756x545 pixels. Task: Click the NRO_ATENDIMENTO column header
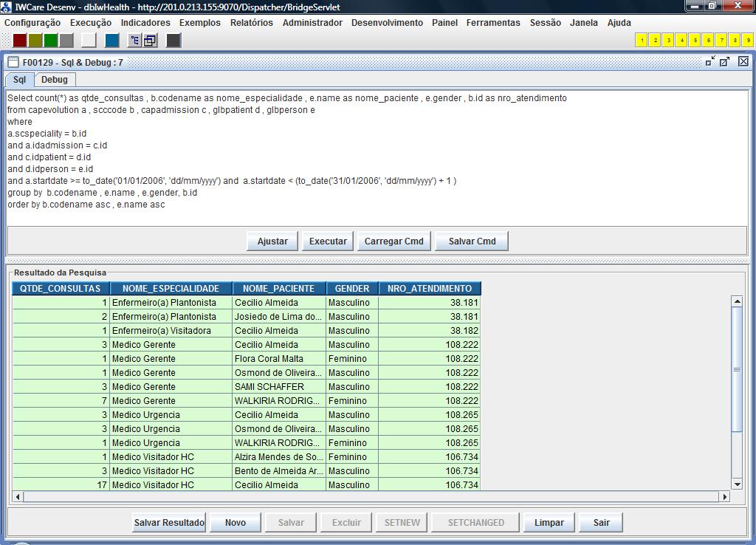(430, 289)
